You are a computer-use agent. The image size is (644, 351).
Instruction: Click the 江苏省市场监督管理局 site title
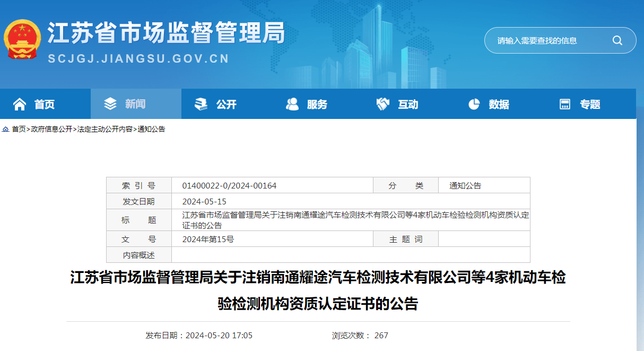167,33
